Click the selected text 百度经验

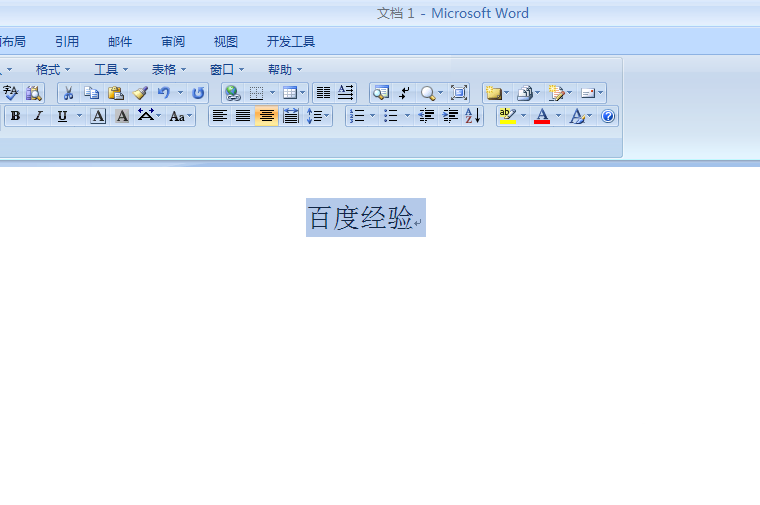[360, 218]
